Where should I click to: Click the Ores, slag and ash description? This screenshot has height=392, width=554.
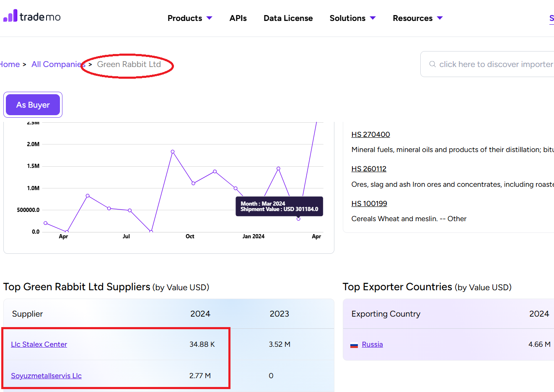click(x=453, y=184)
